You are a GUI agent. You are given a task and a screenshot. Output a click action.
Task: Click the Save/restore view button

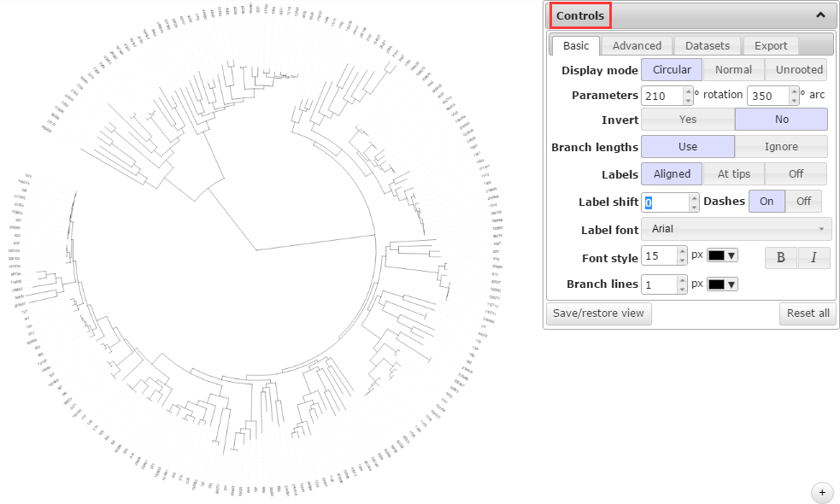[x=598, y=314]
